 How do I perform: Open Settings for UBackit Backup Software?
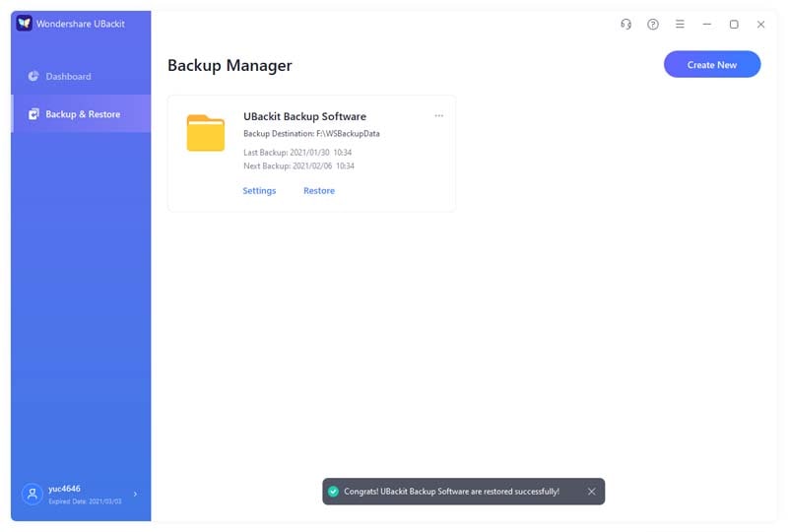click(259, 190)
